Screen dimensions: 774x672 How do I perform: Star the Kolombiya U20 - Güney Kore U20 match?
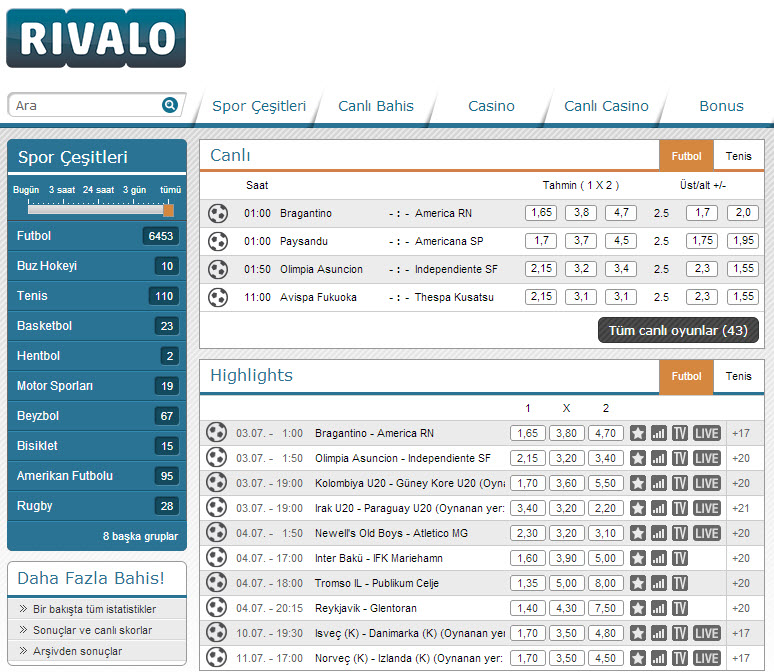(x=638, y=483)
